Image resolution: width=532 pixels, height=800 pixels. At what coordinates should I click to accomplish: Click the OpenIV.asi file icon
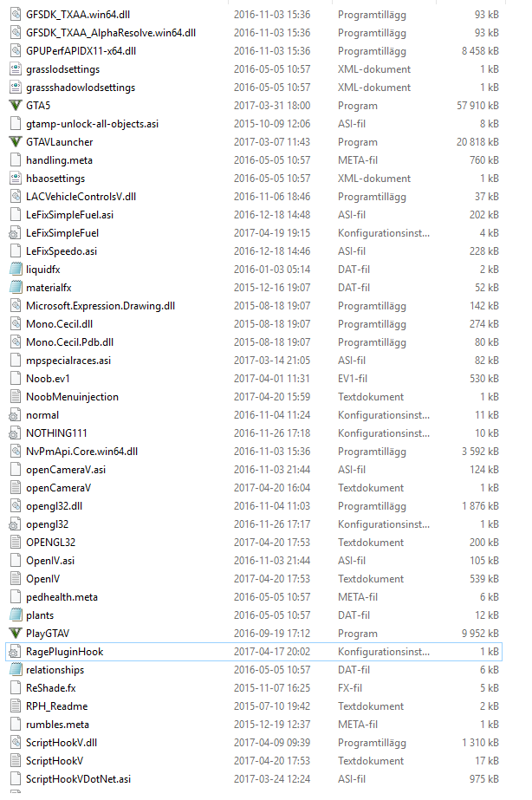click(16, 560)
